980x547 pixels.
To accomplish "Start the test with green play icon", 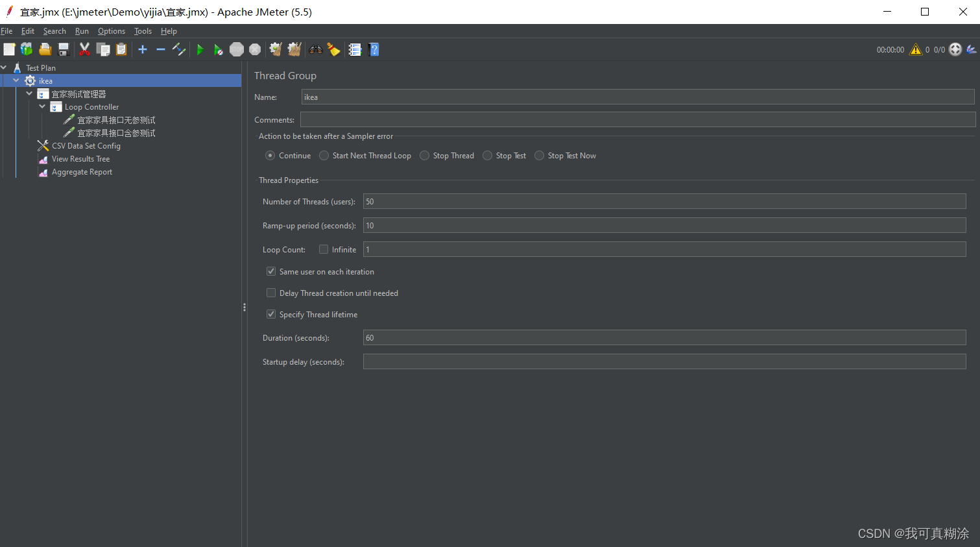I will (x=200, y=49).
